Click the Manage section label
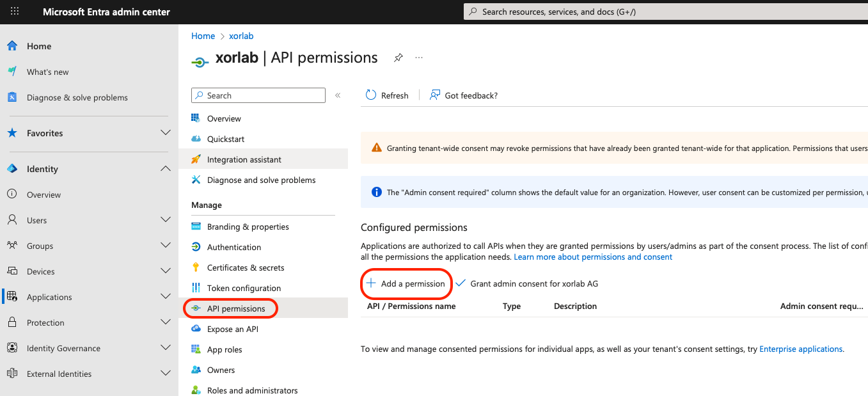This screenshot has height=396, width=868. click(x=207, y=205)
